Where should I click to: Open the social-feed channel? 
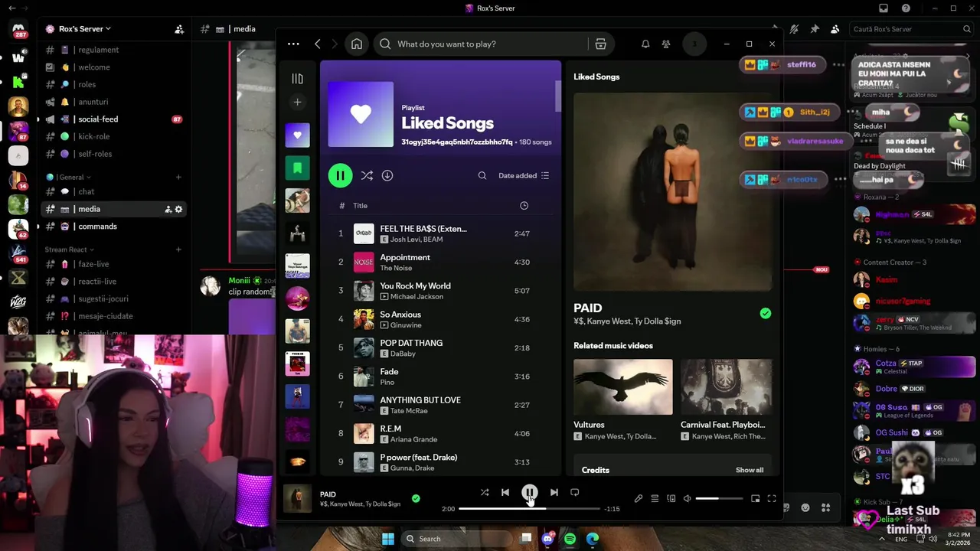point(98,119)
